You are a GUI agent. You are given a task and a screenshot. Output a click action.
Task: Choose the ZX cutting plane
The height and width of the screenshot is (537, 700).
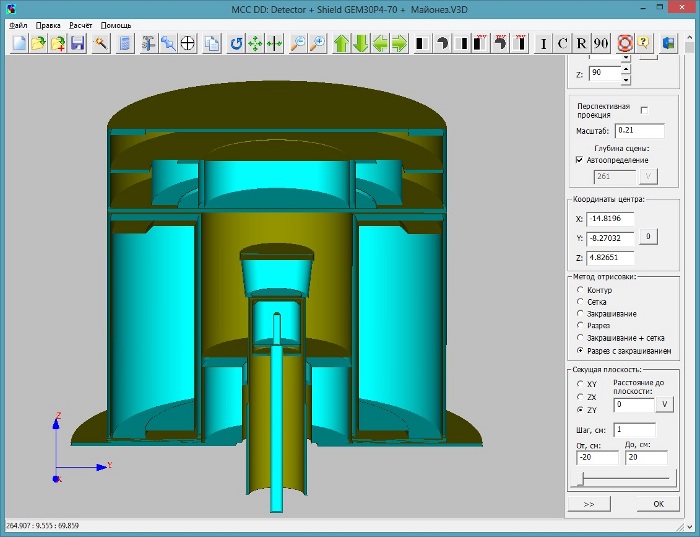click(x=580, y=396)
